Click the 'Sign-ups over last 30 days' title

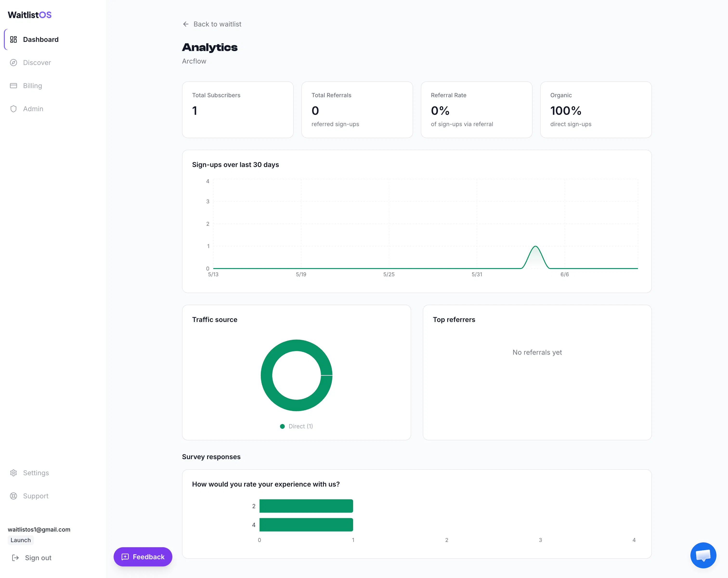point(235,165)
